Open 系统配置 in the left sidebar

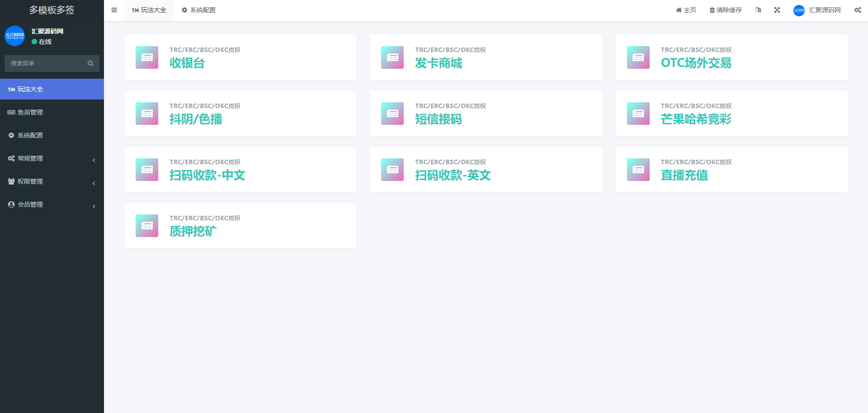pos(52,135)
